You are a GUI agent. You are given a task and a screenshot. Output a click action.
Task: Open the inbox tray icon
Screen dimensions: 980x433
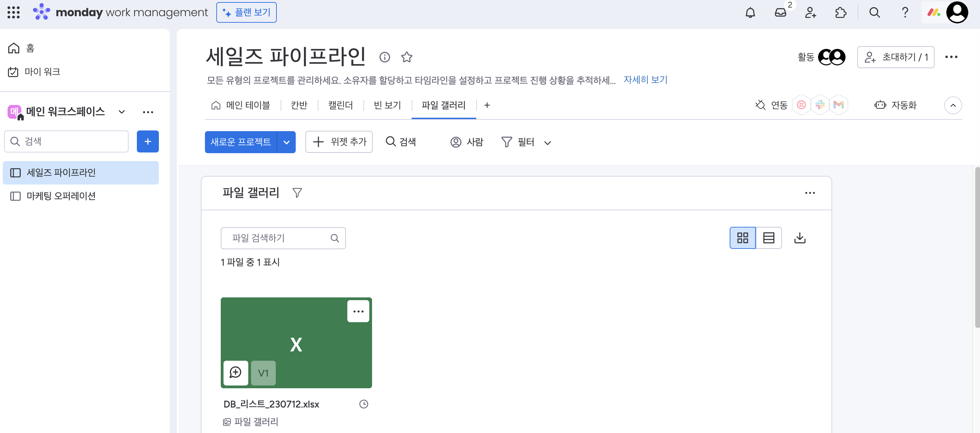click(x=780, y=13)
